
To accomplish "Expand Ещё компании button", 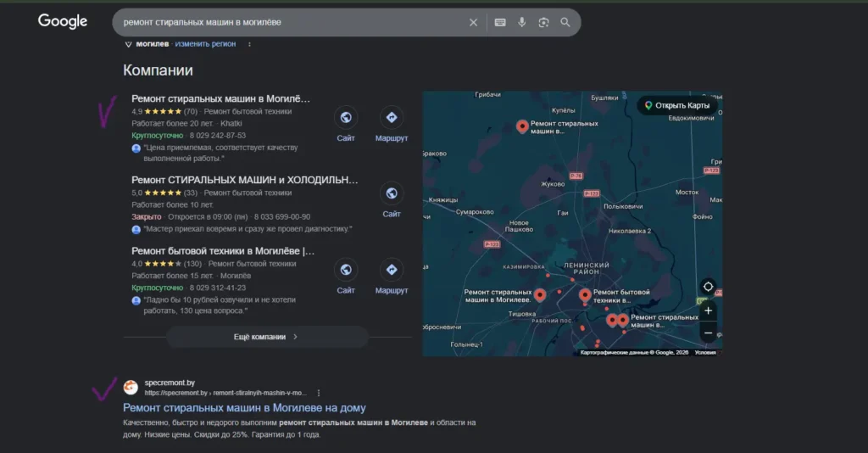I will point(267,337).
